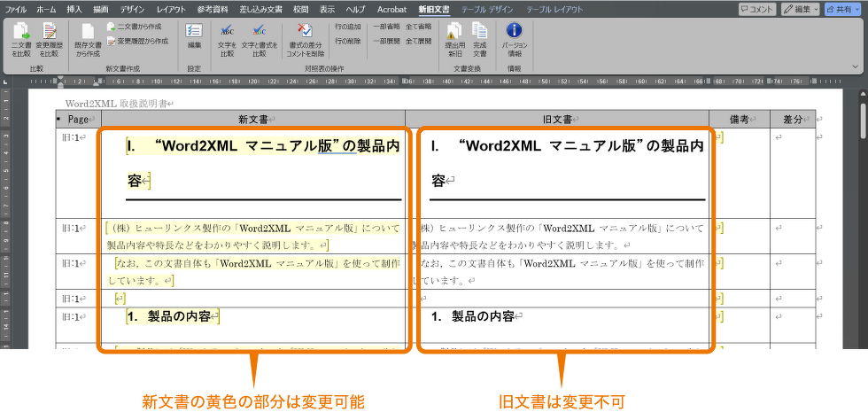The image size is (868, 412).
Task: Click 書式の差分コメントを削除 icon
Action: (x=306, y=40)
